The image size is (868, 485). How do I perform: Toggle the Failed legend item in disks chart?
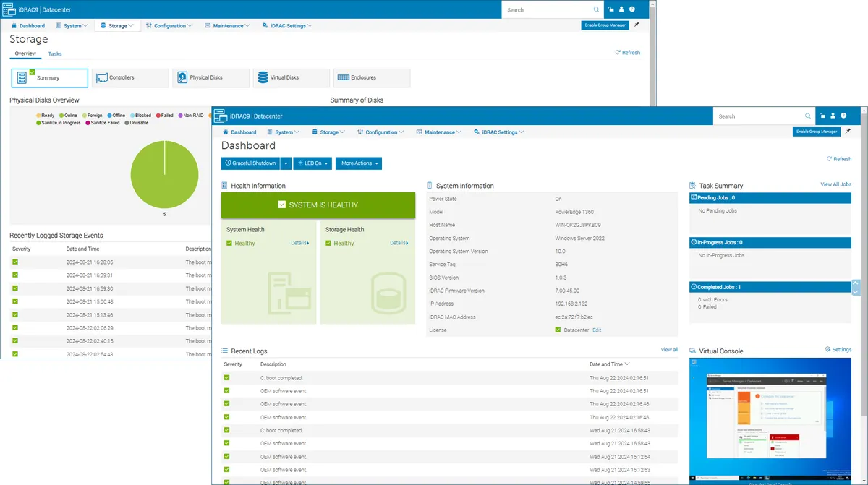(x=164, y=116)
